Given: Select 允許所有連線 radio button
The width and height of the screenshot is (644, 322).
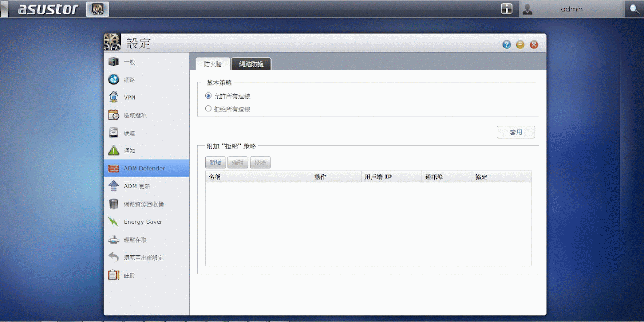Looking at the screenshot, I should tap(208, 96).
